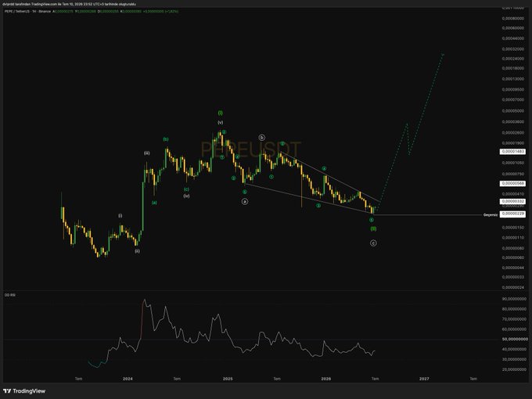Click the circled c wave label
532x399 pixels.
(x=373, y=243)
